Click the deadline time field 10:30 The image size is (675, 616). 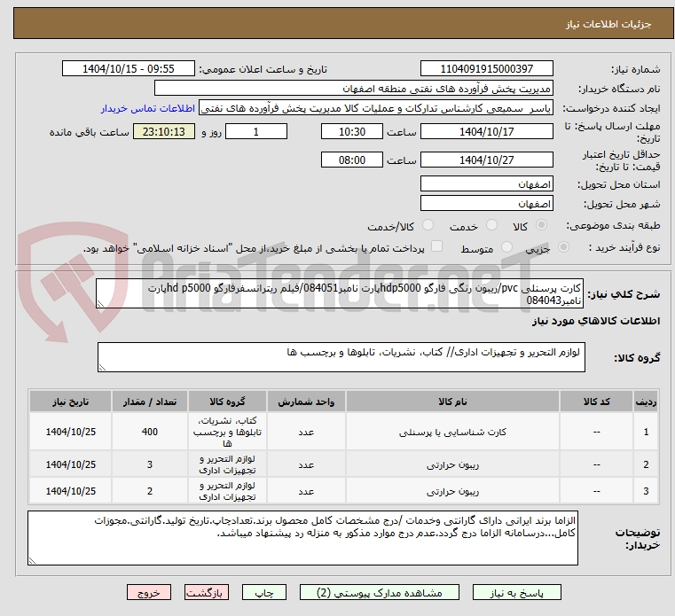tap(352, 132)
